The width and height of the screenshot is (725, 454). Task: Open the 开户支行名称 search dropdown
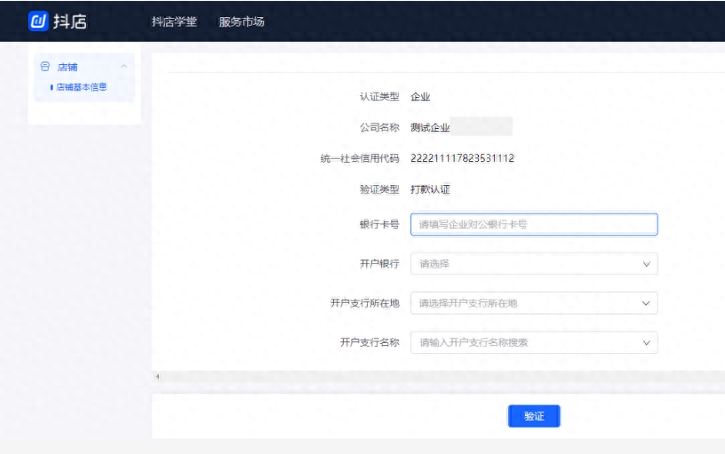(534, 343)
